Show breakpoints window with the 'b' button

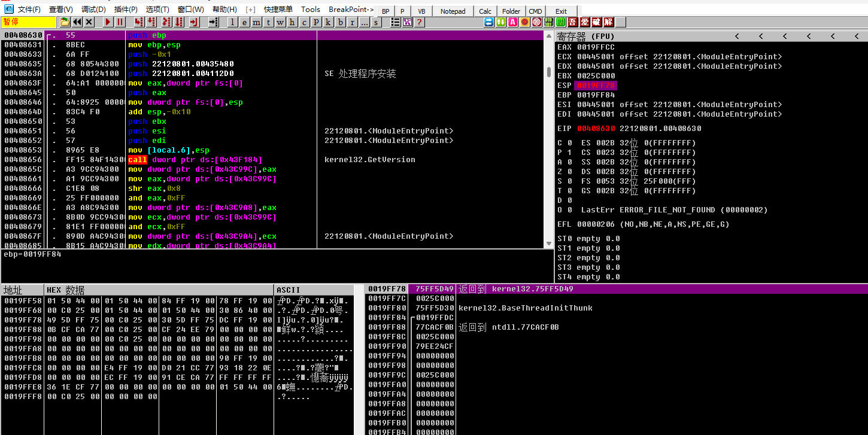pos(341,22)
